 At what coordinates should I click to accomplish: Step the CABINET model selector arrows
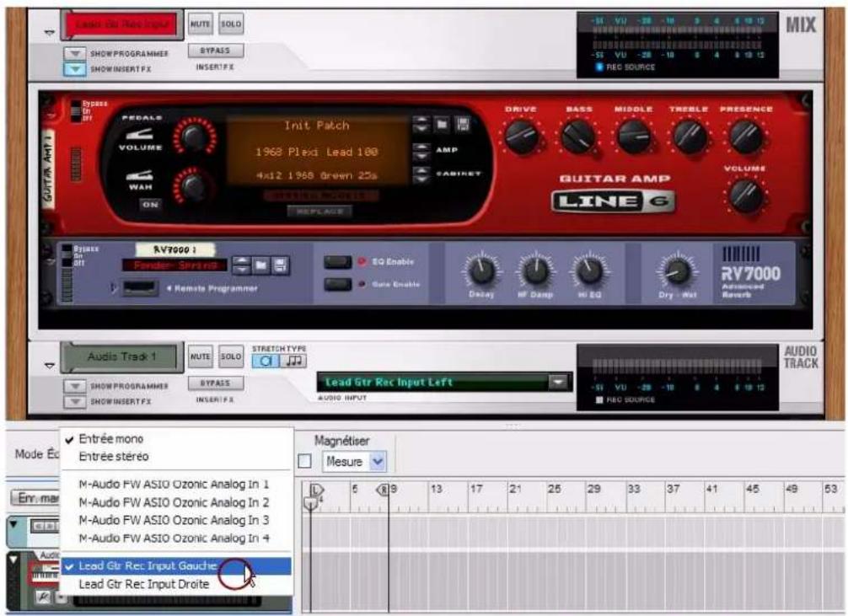click(421, 174)
